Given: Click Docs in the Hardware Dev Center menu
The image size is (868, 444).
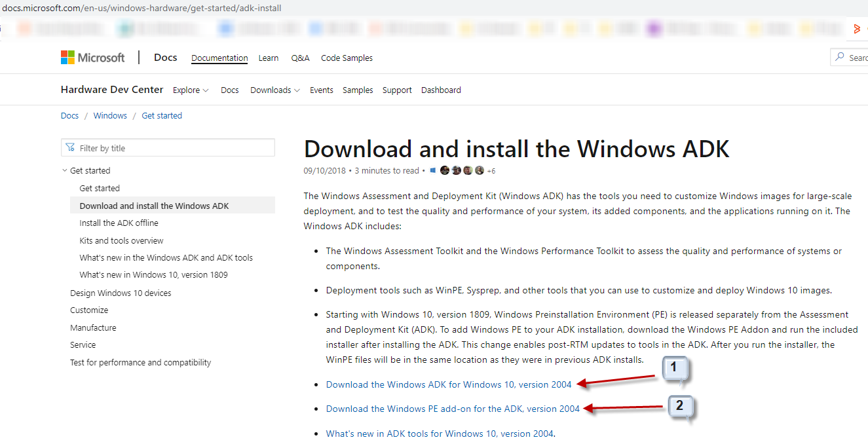Looking at the screenshot, I should pos(230,90).
